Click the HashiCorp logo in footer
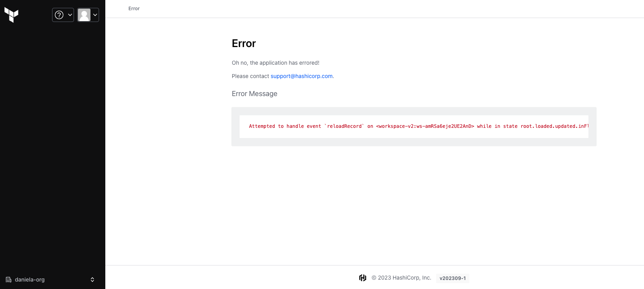This screenshot has width=644, height=289. [363, 278]
